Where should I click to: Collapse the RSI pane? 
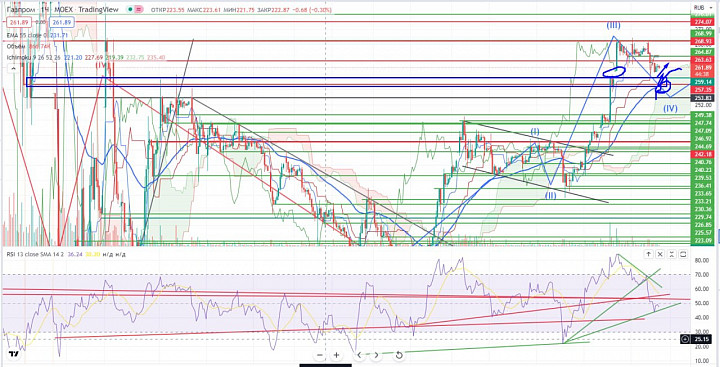[672, 254]
